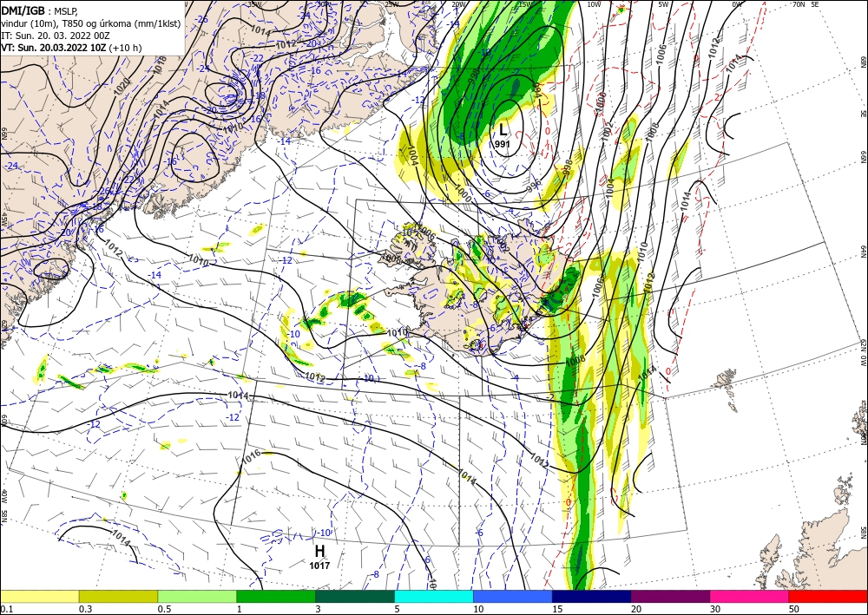Select the '991' low pressure value
The image size is (868, 615).
[503, 144]
